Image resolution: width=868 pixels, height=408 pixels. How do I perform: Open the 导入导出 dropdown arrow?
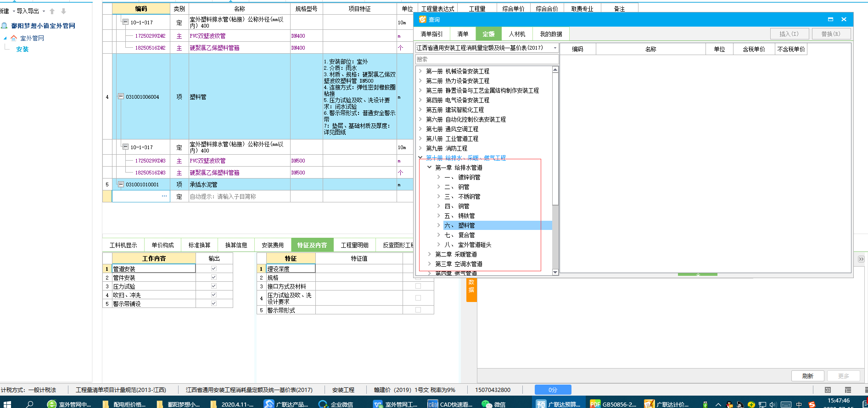pos(44,11)
